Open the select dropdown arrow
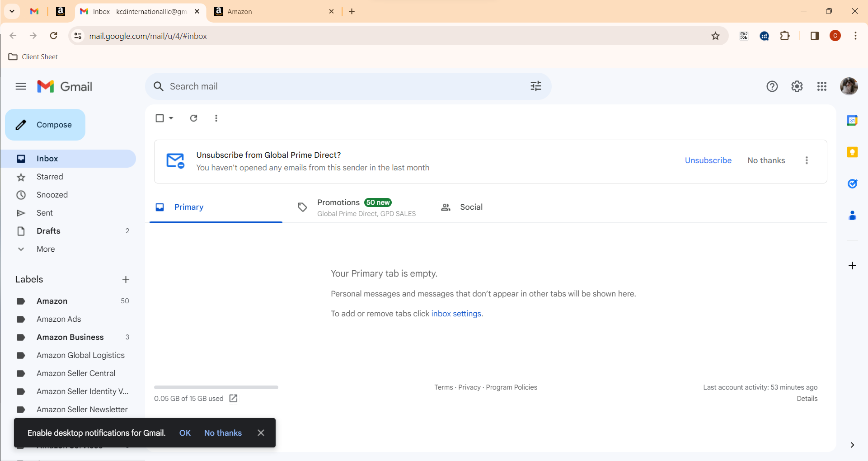The width and height of the screenshot is (868, 461). pyautogui.click(x=171, y=118)
